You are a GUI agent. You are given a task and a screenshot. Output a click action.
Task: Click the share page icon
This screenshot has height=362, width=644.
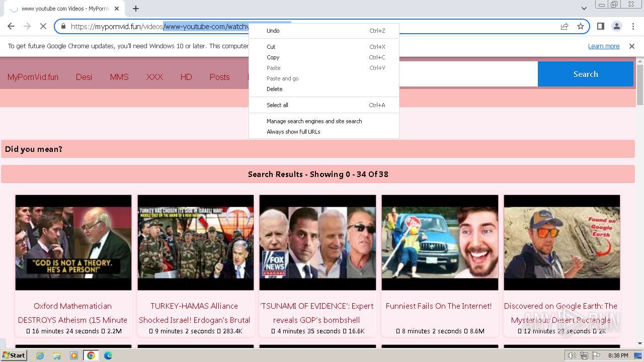tap(565, 26)
